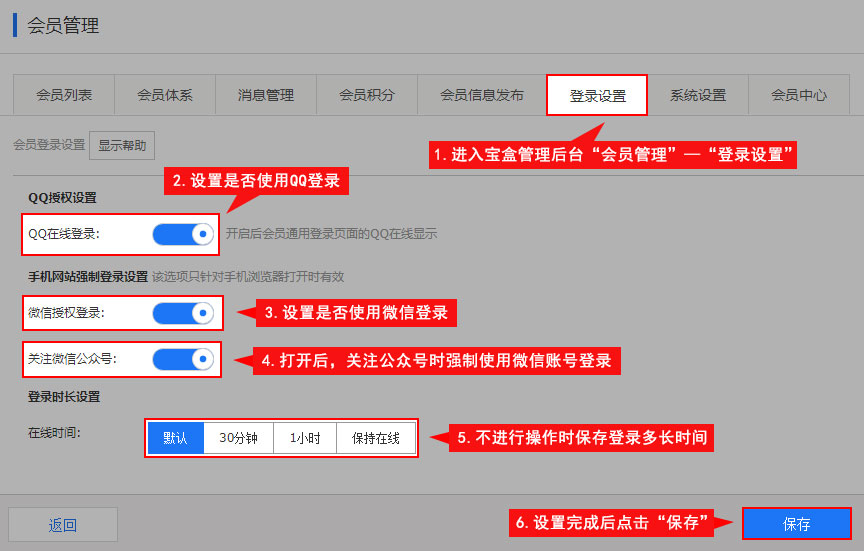Click the 手机网站强制登录设置 heading
Viewport: 864px width, 551px height.
[x=88, y=277]
